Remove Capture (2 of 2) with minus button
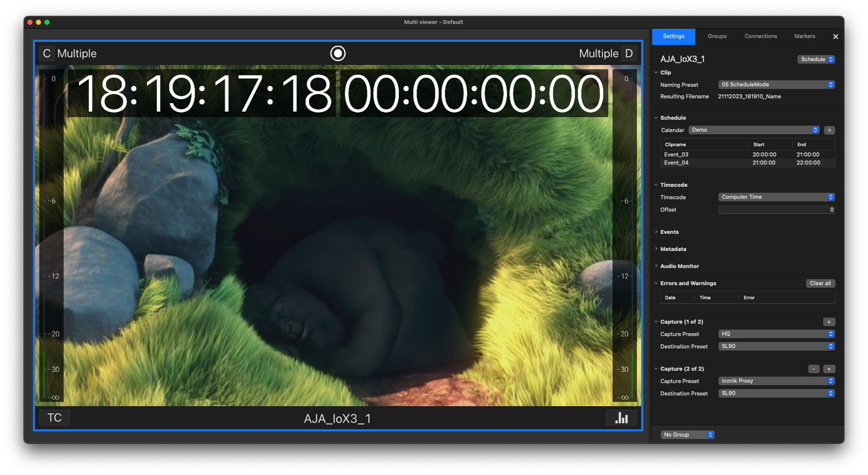868x475 pixels. coord(814,369)
